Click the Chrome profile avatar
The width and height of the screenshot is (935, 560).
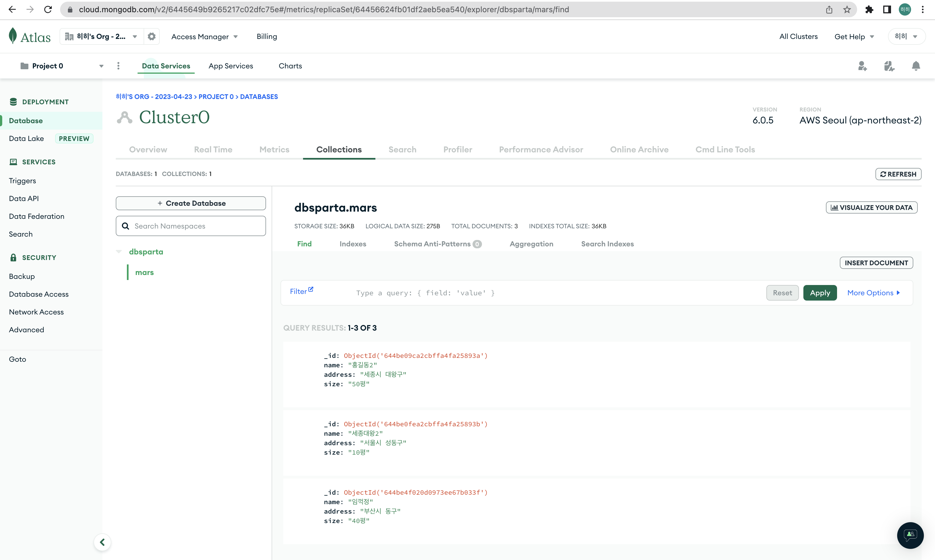[x=905, y=9]
